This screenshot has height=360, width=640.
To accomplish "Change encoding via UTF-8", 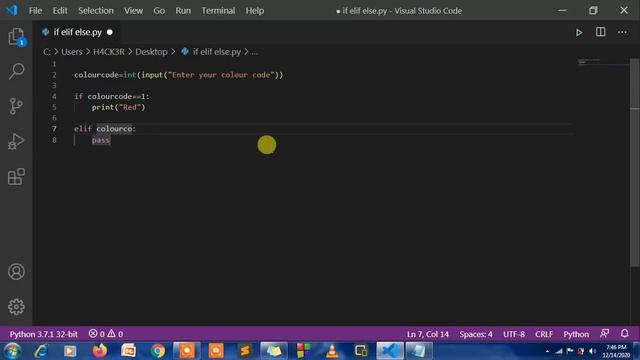I will click(514, 334).
